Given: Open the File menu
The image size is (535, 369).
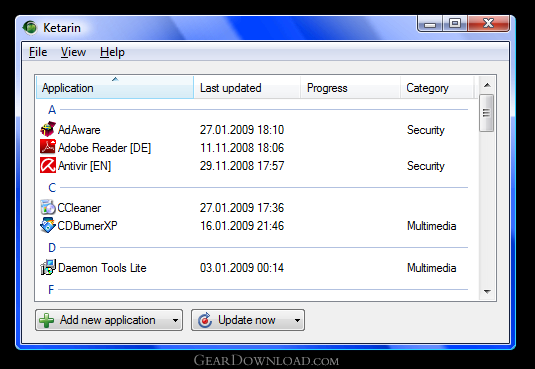Looking at the screenshot, I should 38,52.
